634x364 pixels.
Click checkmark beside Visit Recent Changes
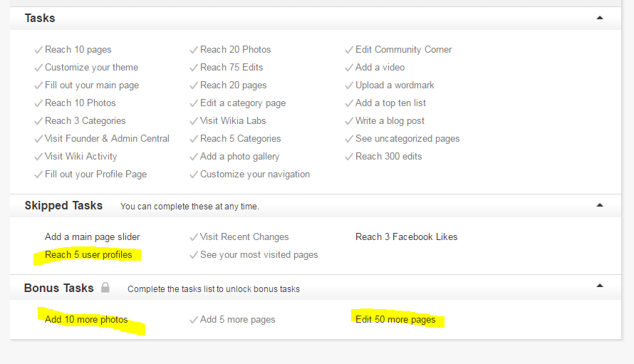coord(194,237)
